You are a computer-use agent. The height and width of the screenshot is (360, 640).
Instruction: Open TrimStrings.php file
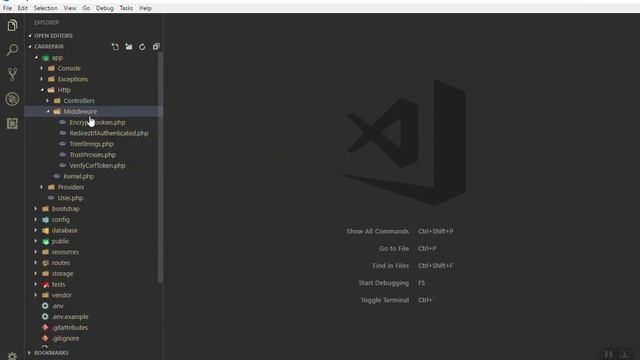(91, 144)
